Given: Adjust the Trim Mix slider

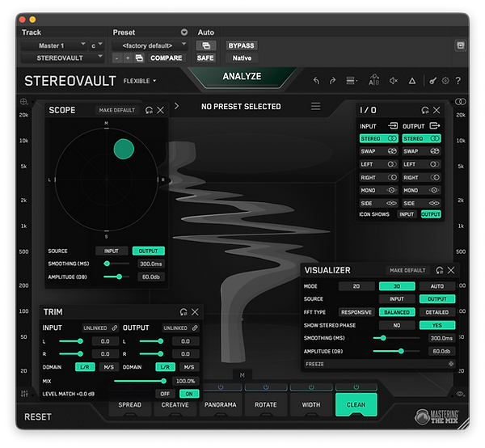Looking at the screenshot, I should [x=140, y=381].
